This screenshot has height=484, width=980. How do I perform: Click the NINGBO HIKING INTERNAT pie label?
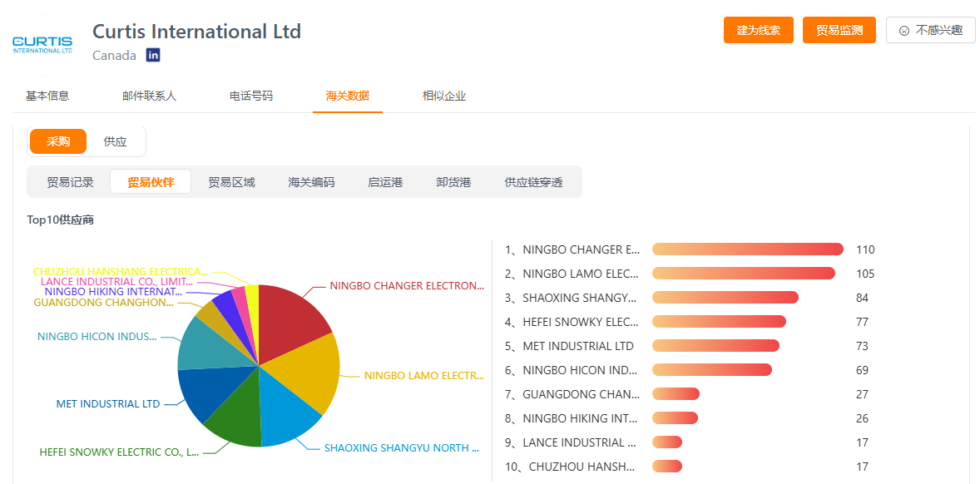[114, 292]
